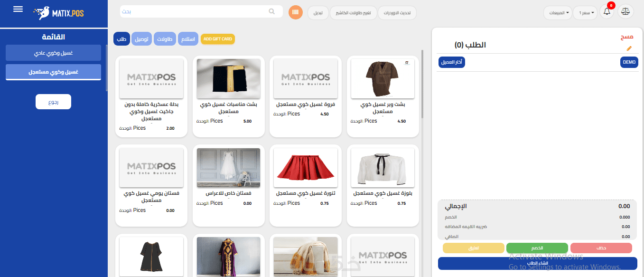Click the 2.00 price on بدلة عسكرية
The width and height of the screenshot is (644, 277).
click(x=170, y=128)
